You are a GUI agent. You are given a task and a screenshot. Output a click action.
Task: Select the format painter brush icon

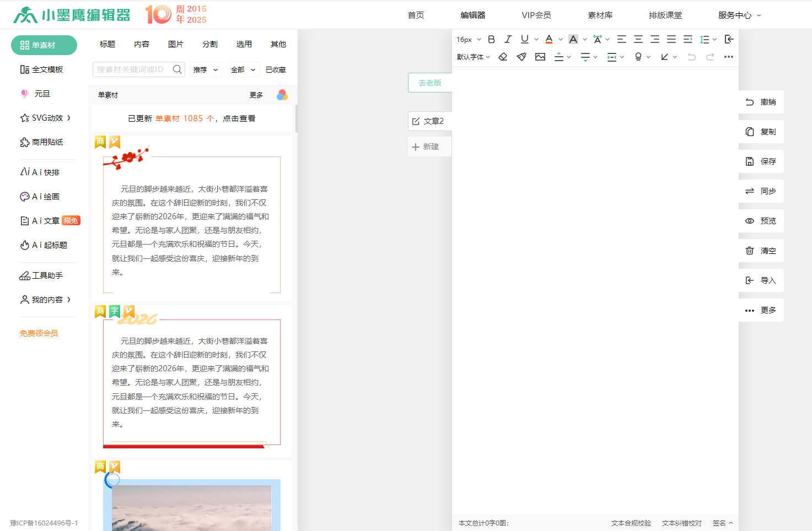point(521,57)
